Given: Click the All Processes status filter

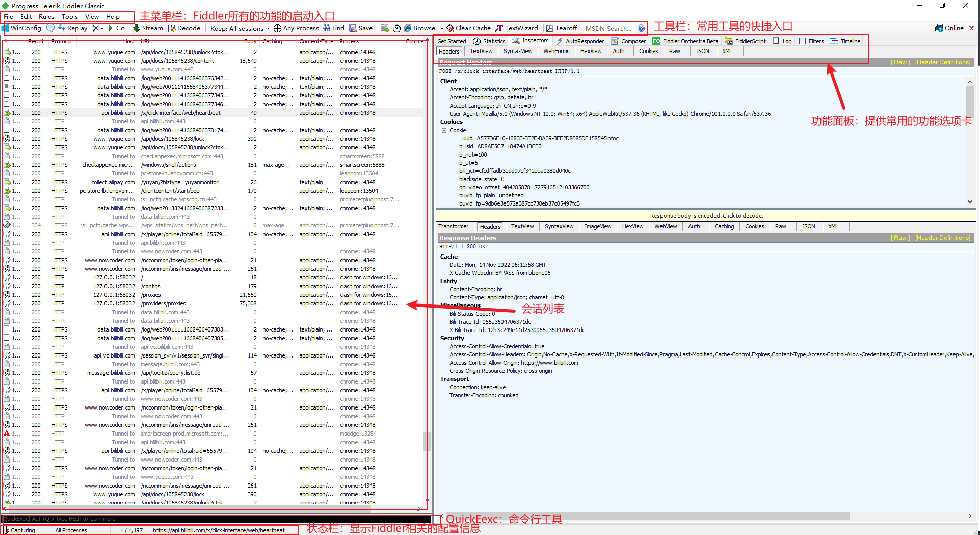Looking at the screenshot, I should pyautogui.click(x=67, y=530).
